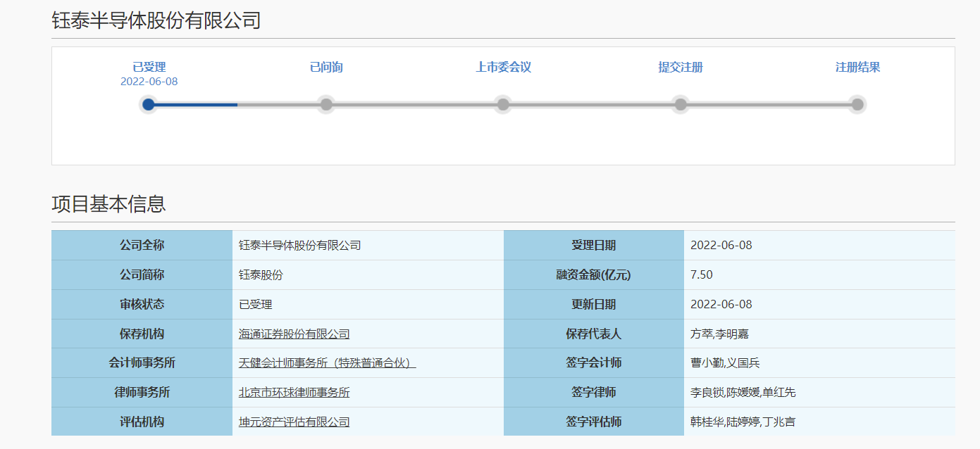Click the 已受理 progress node circle

click(x=148, y=104)
